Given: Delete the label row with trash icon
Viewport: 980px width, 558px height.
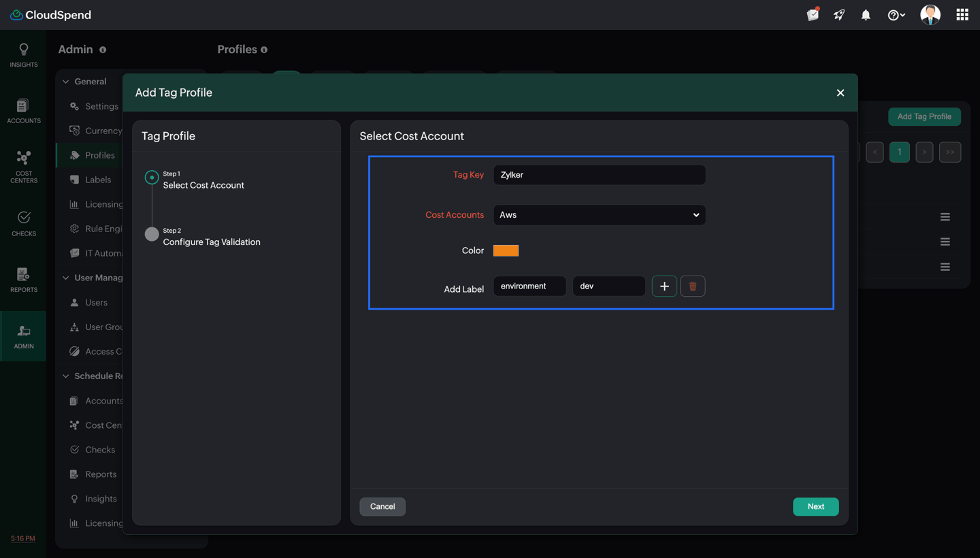Looking at the screenshot, I should click(693, 286).
